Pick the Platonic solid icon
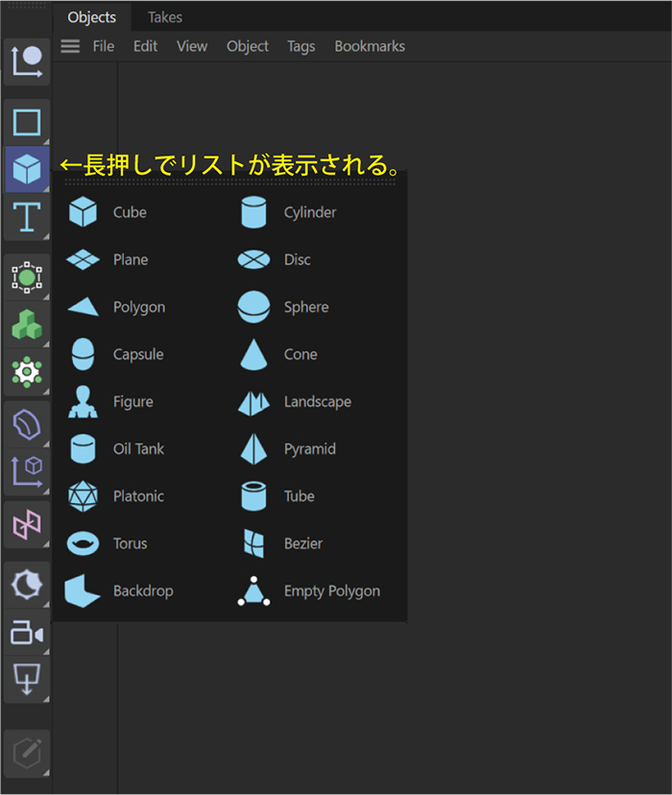The height and width of the screenshot is (795, 672). 83,496
